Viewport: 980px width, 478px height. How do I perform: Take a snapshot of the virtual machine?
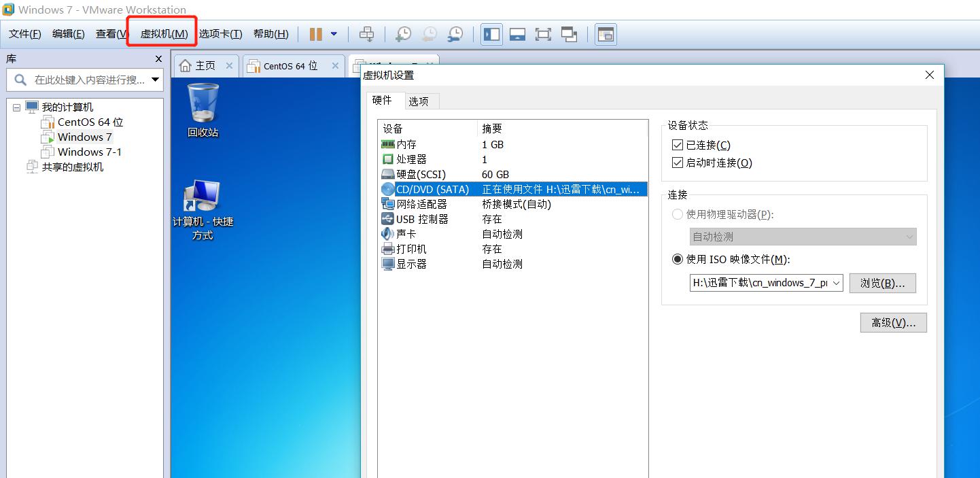pos(402,34)
